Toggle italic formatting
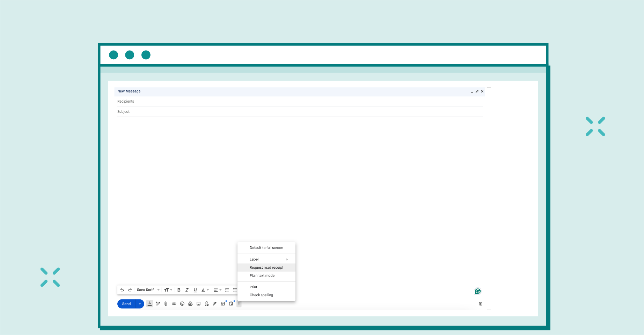The height and width of the screenshot is (335, 644). point(187,290)
